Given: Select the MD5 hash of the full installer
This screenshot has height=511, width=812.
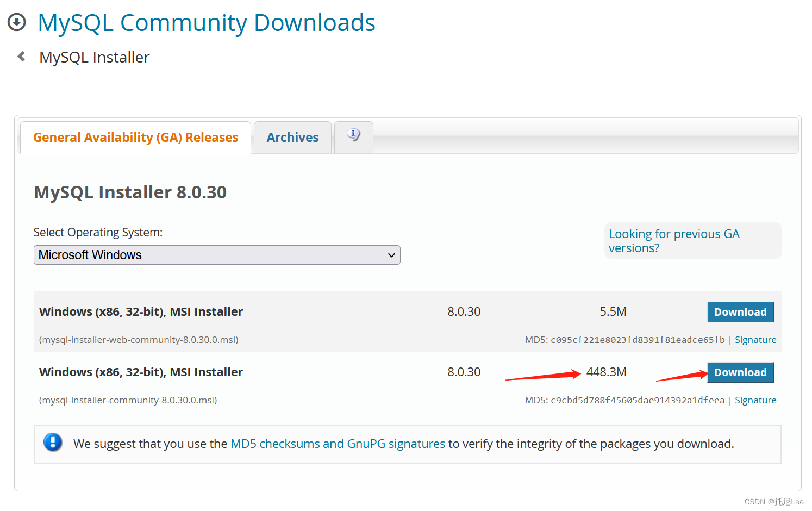Looking at the screenshot, I should point(637,400).
